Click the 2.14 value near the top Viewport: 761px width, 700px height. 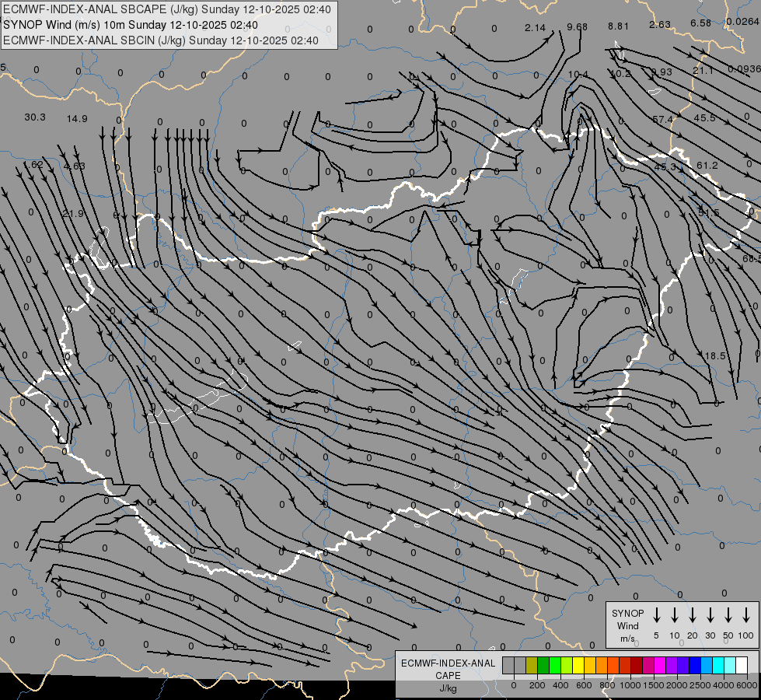(x=535, y=28)
